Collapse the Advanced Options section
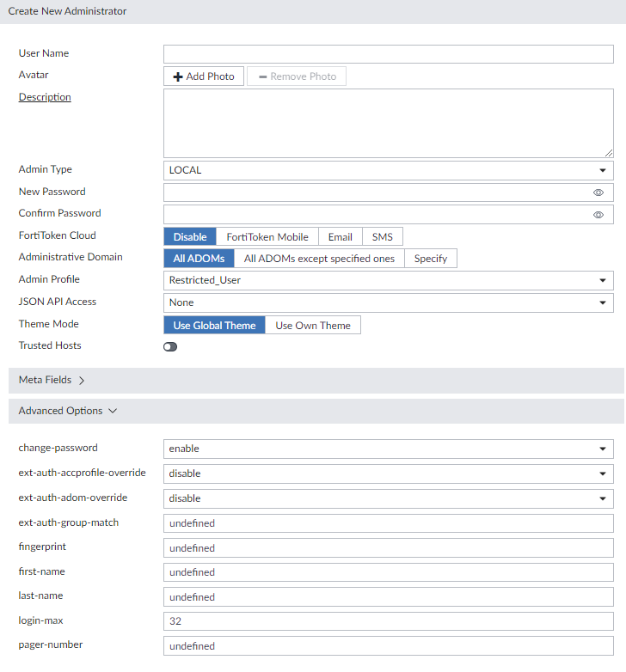 67,411
